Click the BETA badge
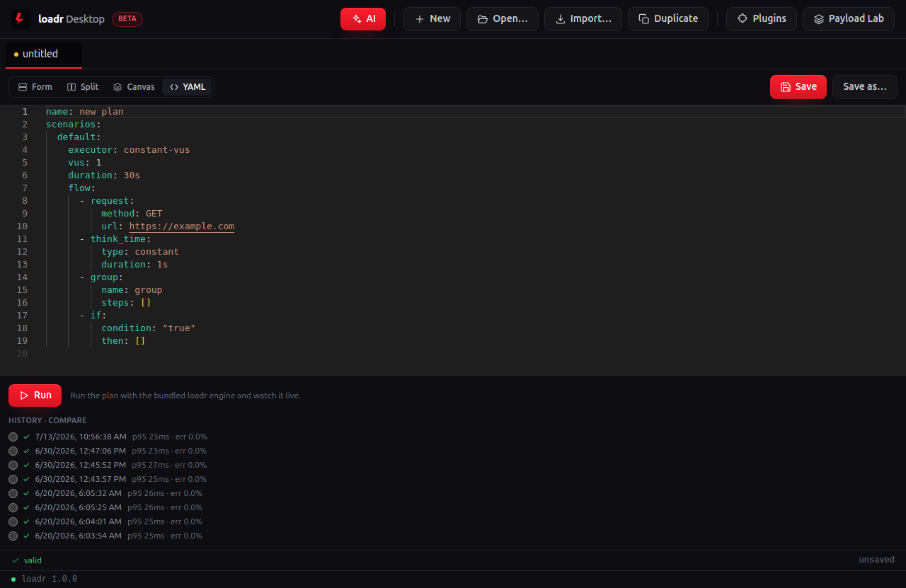This screenshot has height=588, width=906. tap(127, 19)
